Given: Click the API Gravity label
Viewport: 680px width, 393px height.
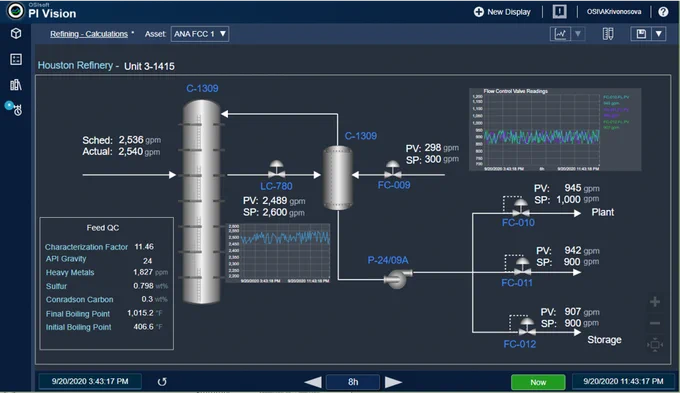Looking at the screenshot, I should coord(66,259).
